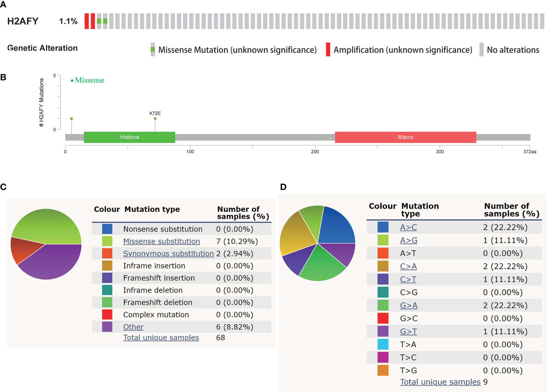
Task: Click the Amplification legend red marker
Action: coord(328,49)
